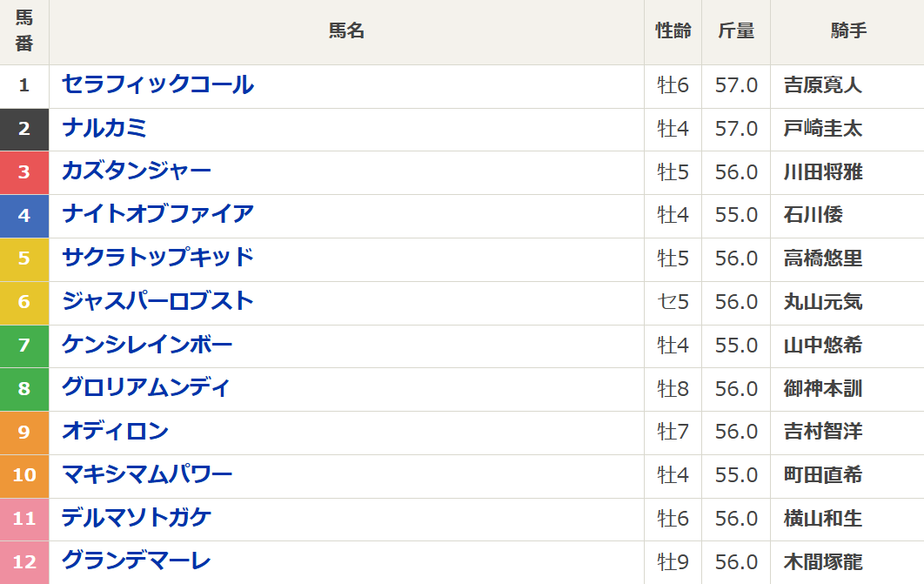The height and width of the screenshot is (584, 924).
Task: Select ナイトオブファイア horse link
Action: pos(157,214)
